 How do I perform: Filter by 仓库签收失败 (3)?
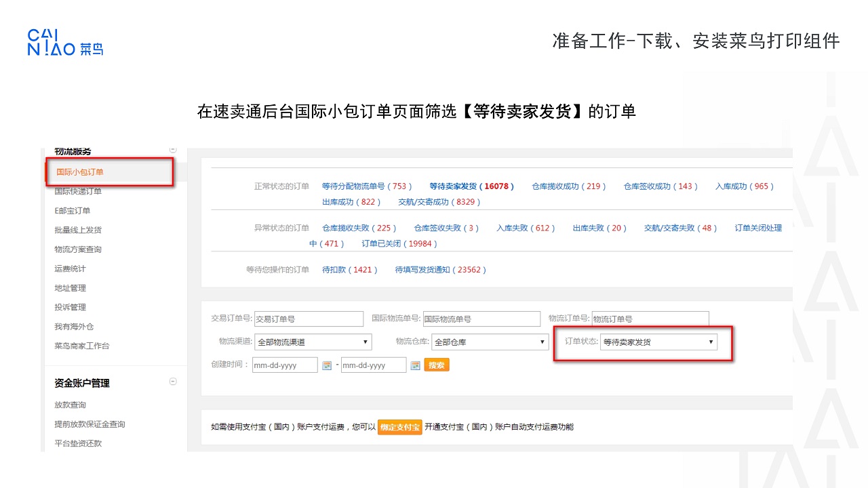[x=447, y=228]
